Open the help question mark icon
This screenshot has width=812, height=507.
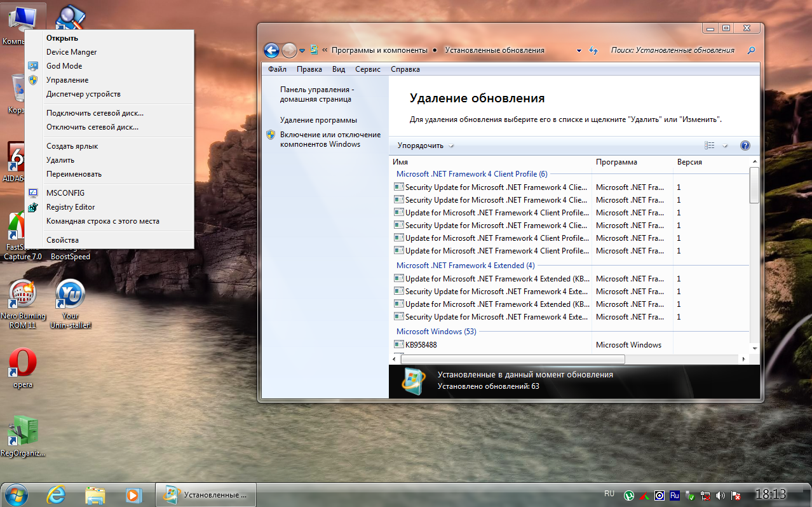pyautogui.click(x=745, y=145)
